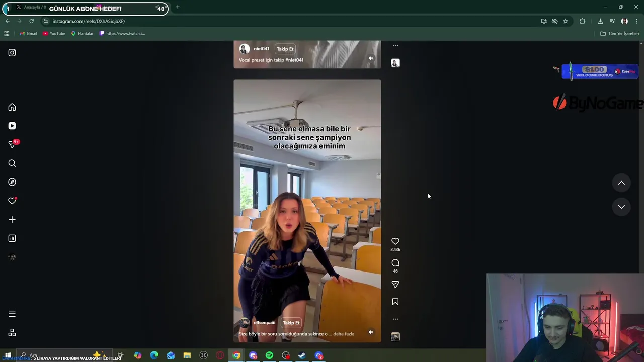
Task: Open Chrome downloads icon
Action: [600, 21]
